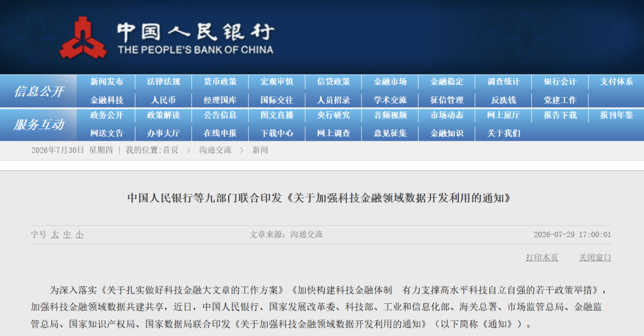Go to 金融科技 section
The height and width of the screenshot is (336, 644).
click(107, 100)
